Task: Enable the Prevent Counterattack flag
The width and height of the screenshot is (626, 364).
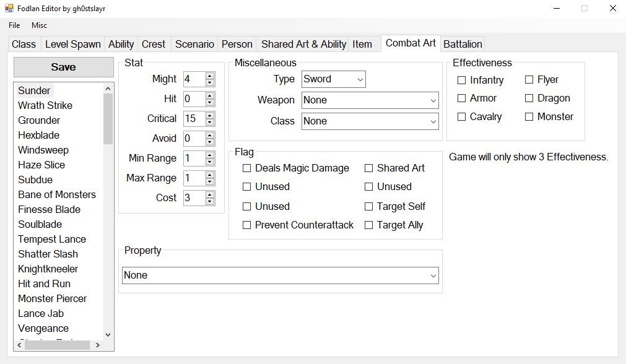Action: 246,225
